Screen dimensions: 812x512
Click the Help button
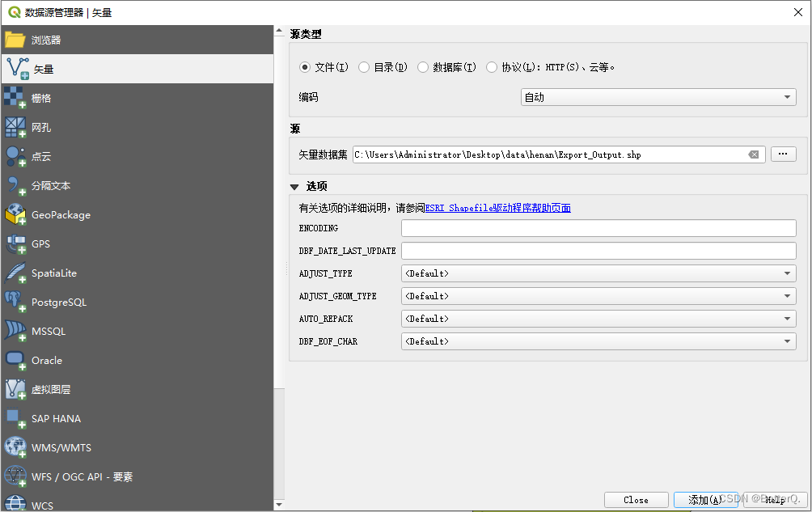pyautogui.click(x=776, y=500)
